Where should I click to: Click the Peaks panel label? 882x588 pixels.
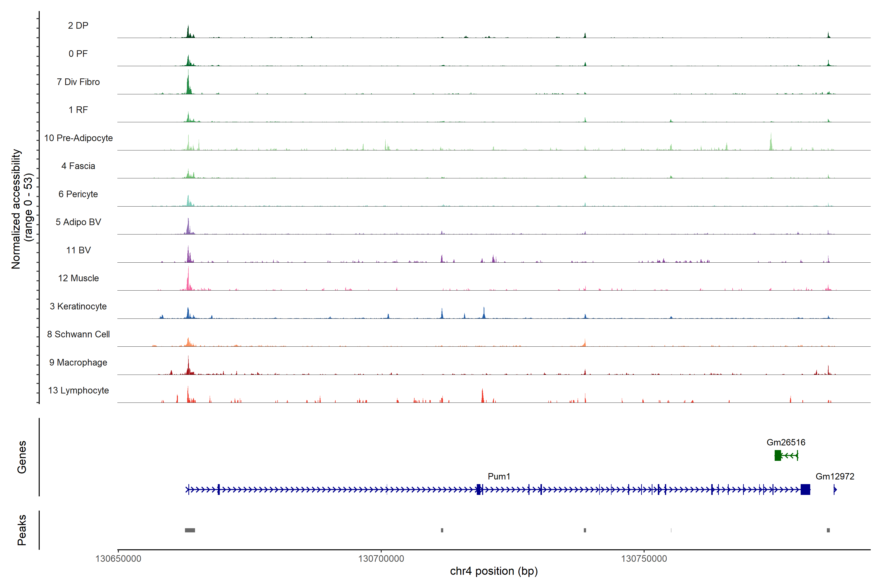[x=22, y=530]
